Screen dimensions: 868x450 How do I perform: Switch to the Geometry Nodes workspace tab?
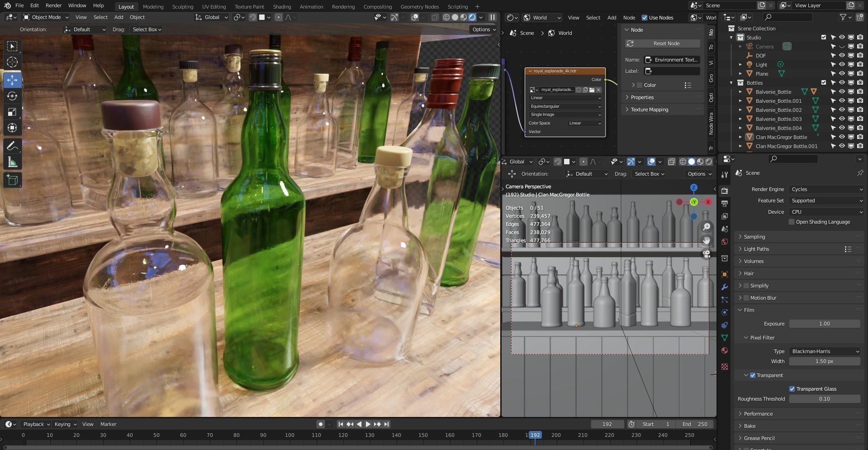pyautogui.click(x=420, y=7)
